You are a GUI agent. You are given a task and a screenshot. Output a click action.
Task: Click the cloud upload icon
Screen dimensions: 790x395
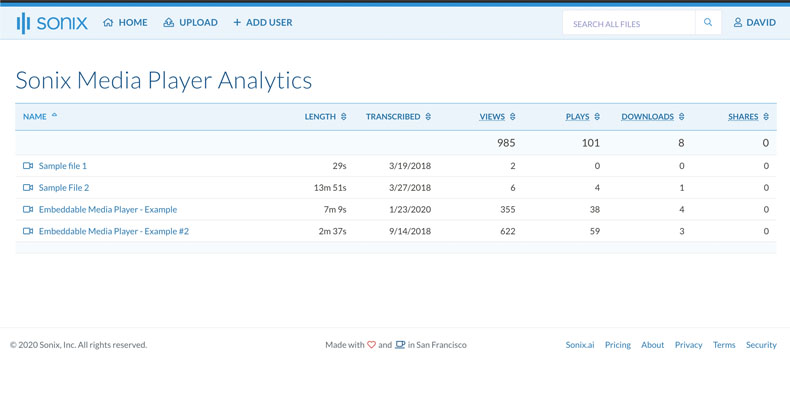coord(169,23)
